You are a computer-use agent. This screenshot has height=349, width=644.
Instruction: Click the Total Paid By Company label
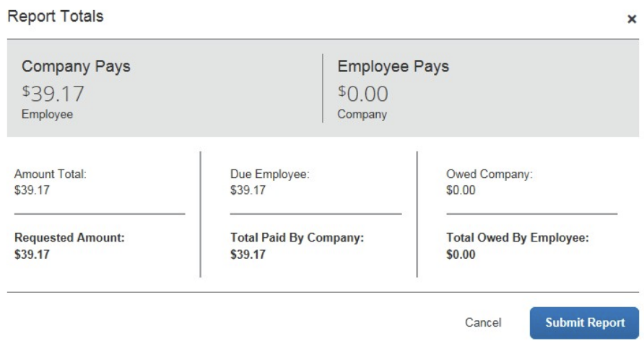coord(297,238)
